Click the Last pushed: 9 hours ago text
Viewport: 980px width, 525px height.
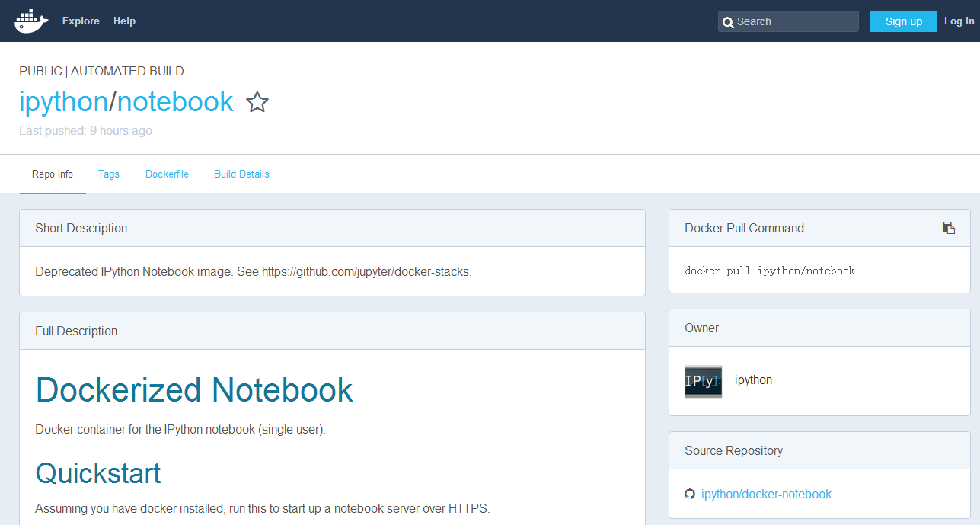tap(85, 130)
